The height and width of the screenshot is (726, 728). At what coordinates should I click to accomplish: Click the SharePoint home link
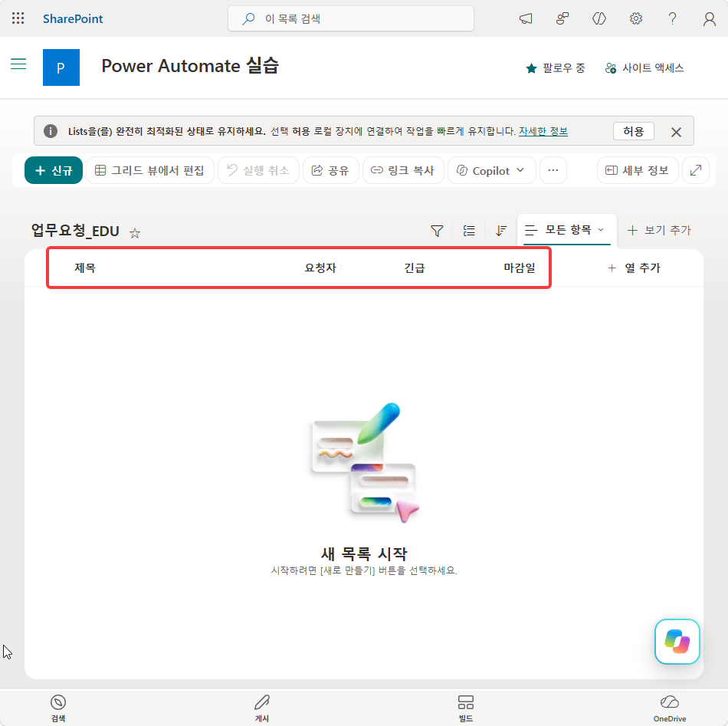[73, 18]
